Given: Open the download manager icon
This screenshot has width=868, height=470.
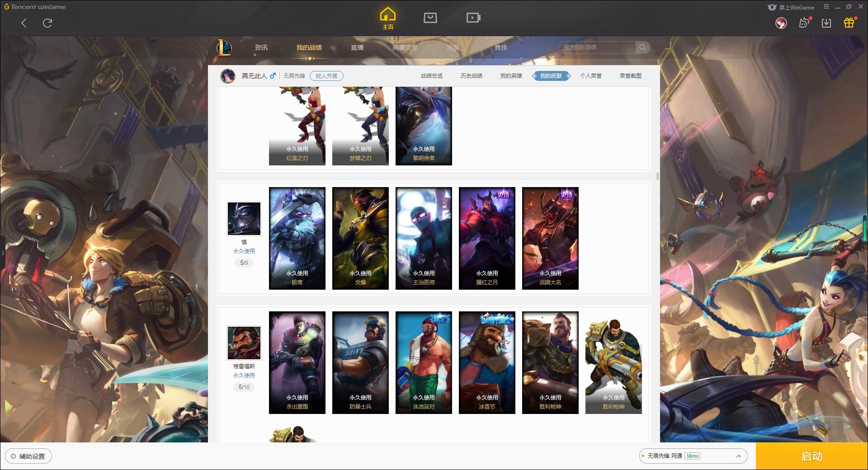Looking at the screenshot, I should (x=826, y=23).
